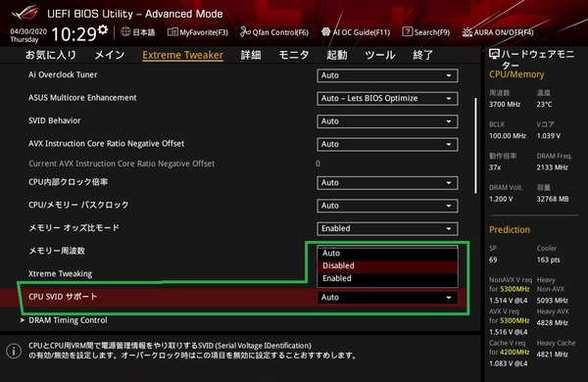Open MyFavorite(F3) folder icon

click(172, 32)
